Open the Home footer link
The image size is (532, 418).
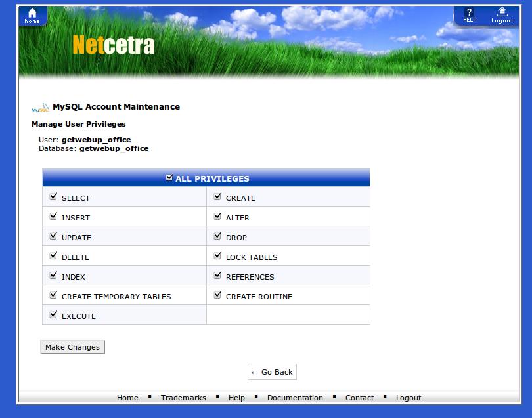coord(127,398)
